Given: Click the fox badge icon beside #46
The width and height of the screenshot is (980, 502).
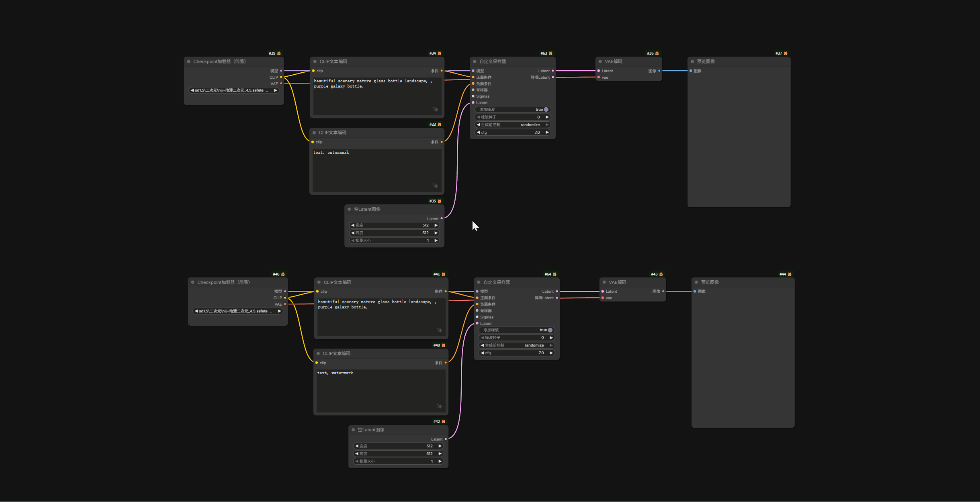Looking at the screenshot, I should click(283, 274).
